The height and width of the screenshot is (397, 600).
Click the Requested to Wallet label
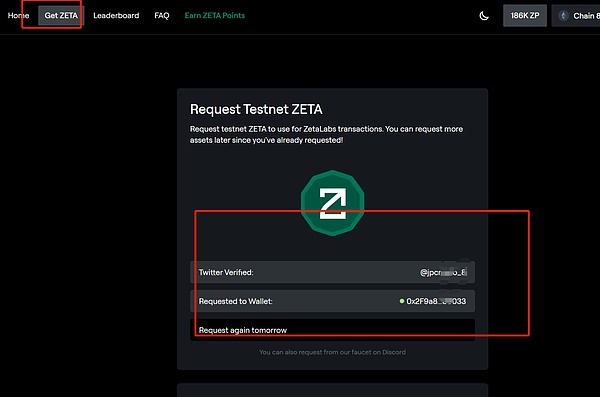(235, 301)
